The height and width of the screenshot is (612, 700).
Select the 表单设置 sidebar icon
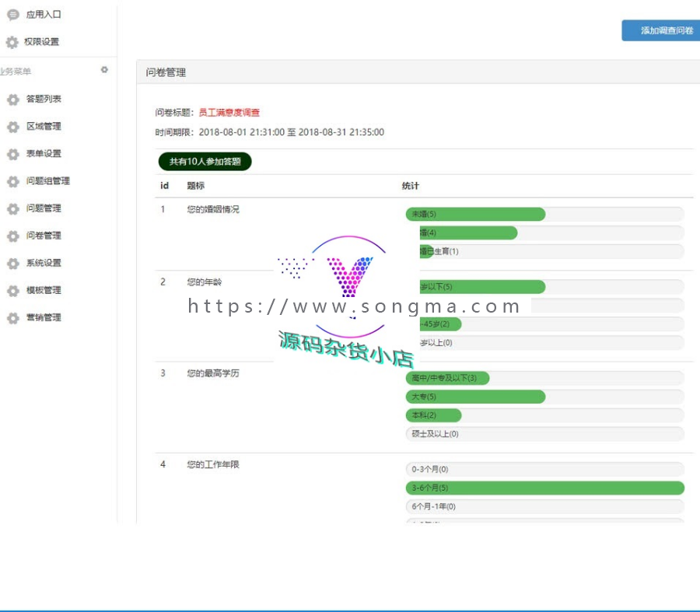[x=12, y=153]
